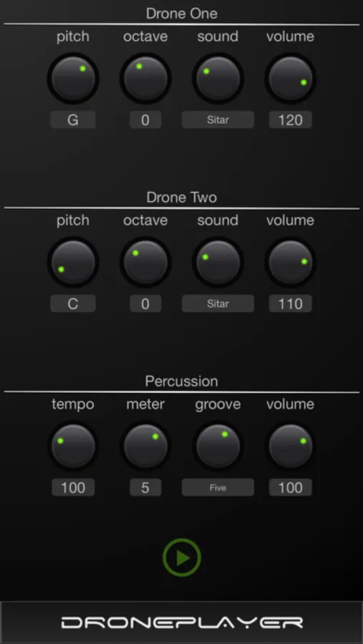Start playback with the green play button

tap(182, 557)
